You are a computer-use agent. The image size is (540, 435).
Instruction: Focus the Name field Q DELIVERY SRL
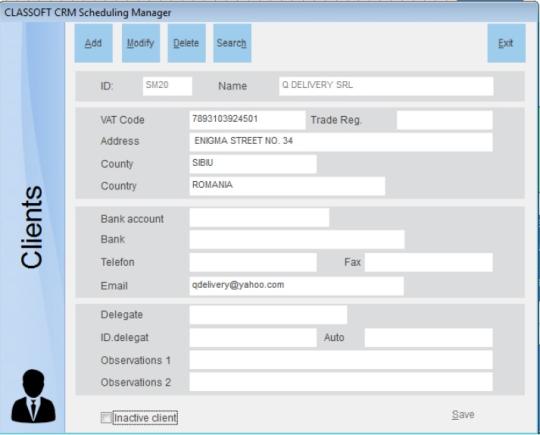[x=386, y=86]
